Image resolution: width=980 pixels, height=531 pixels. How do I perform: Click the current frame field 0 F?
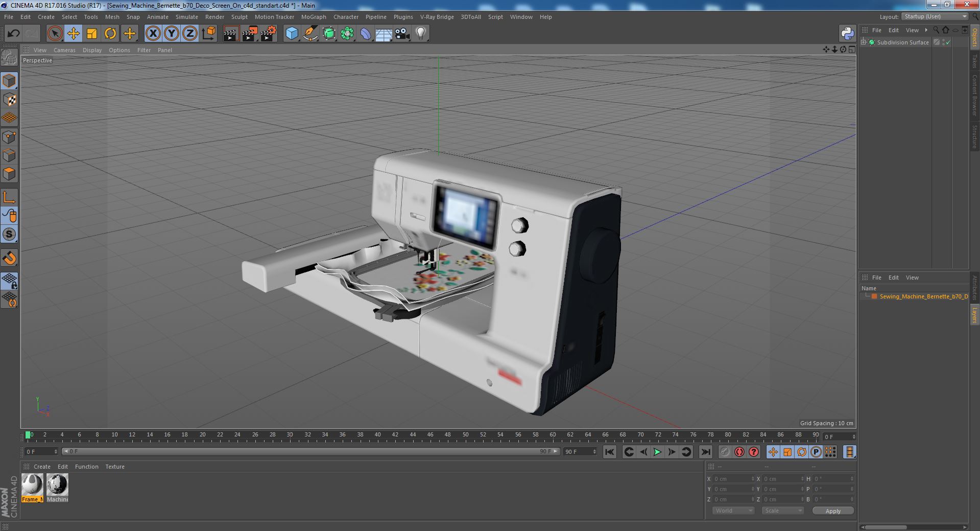pos(41,452)
